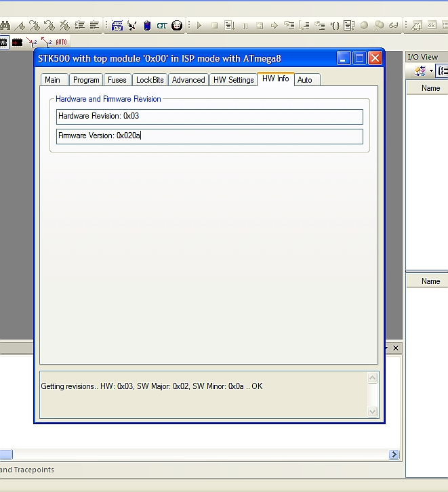Click the blue battery icon
The image size is (448, 492).
(x=147, y=26)
